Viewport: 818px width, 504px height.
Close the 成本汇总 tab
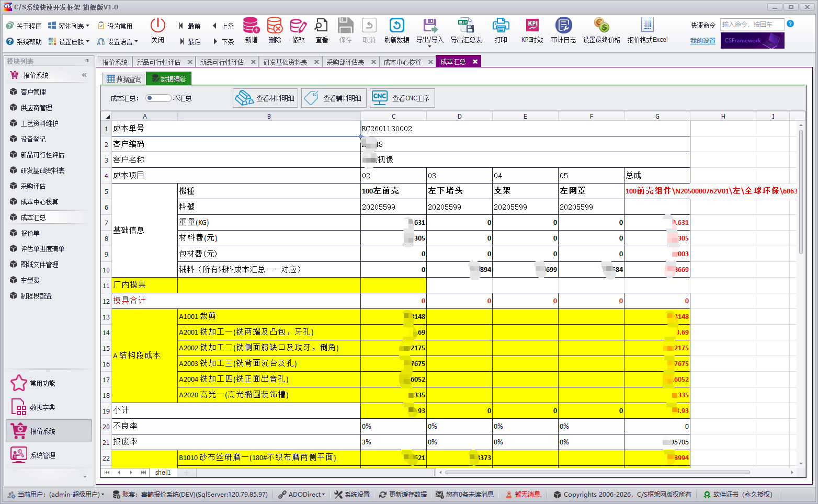click(475, 62)
